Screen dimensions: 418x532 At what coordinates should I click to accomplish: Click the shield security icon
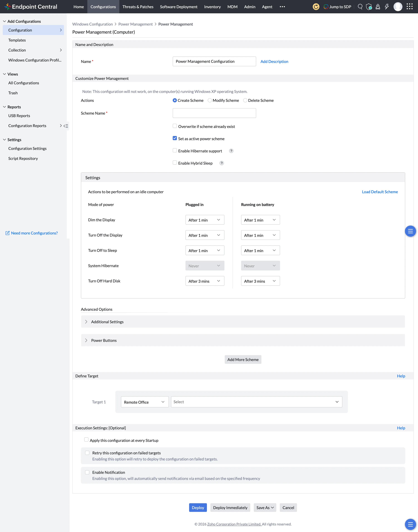click(369, 7)
